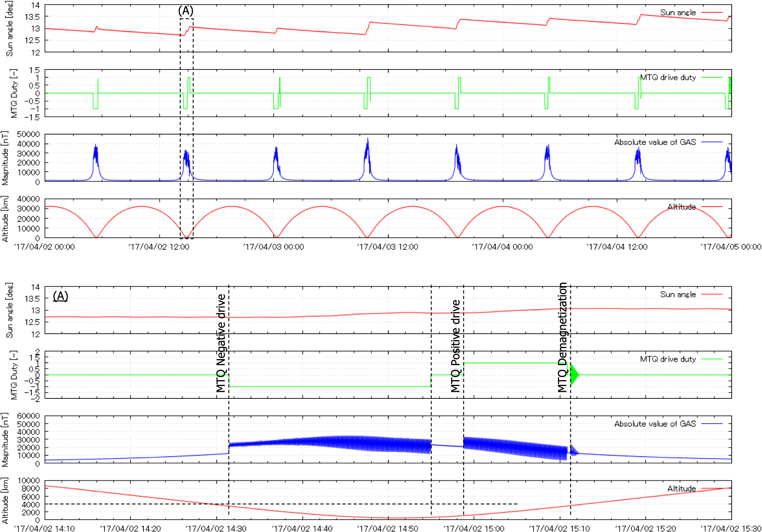
Task: Click Magnitude [nT] axis title, upper figure
Action: (x=5, y=158)
